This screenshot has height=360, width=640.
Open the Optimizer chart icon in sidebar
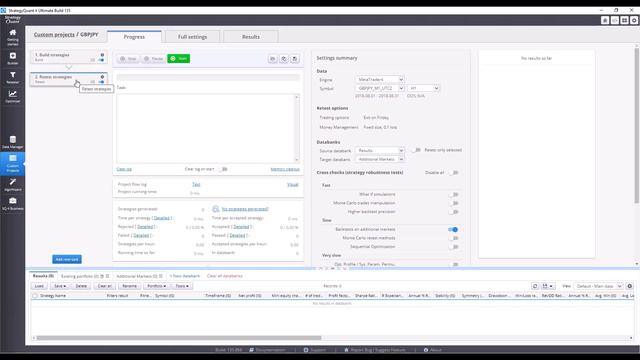(x=13, y=96)
